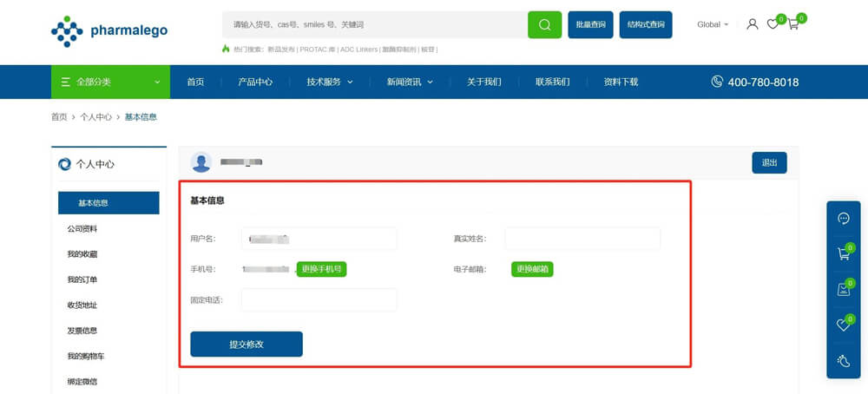Click the cart icon in floating sidebar

[x=843, y=254]
